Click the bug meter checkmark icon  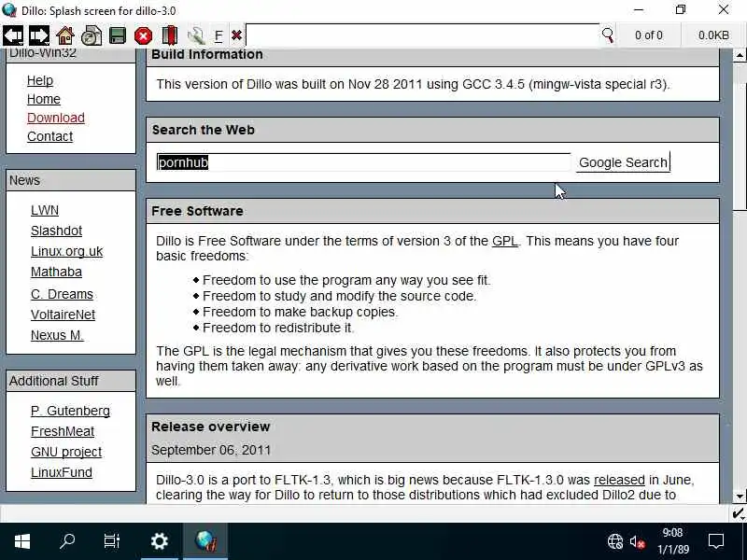[x=739, y=513]
